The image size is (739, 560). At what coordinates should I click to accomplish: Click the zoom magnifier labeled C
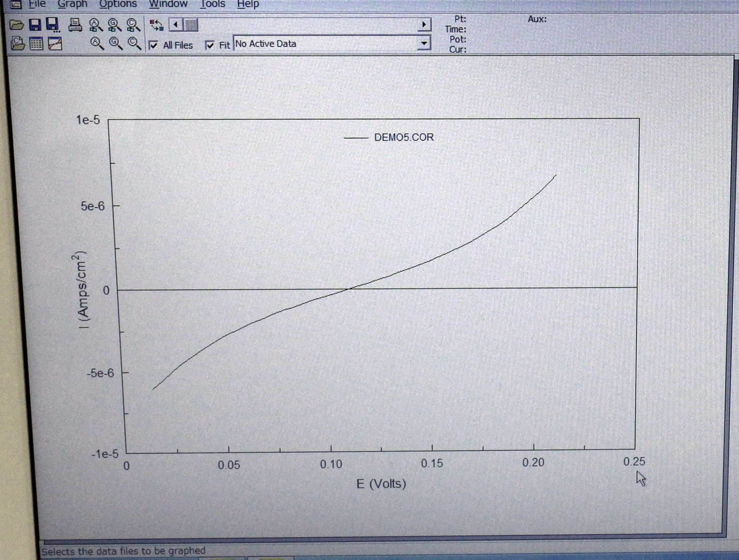point(135,43)
